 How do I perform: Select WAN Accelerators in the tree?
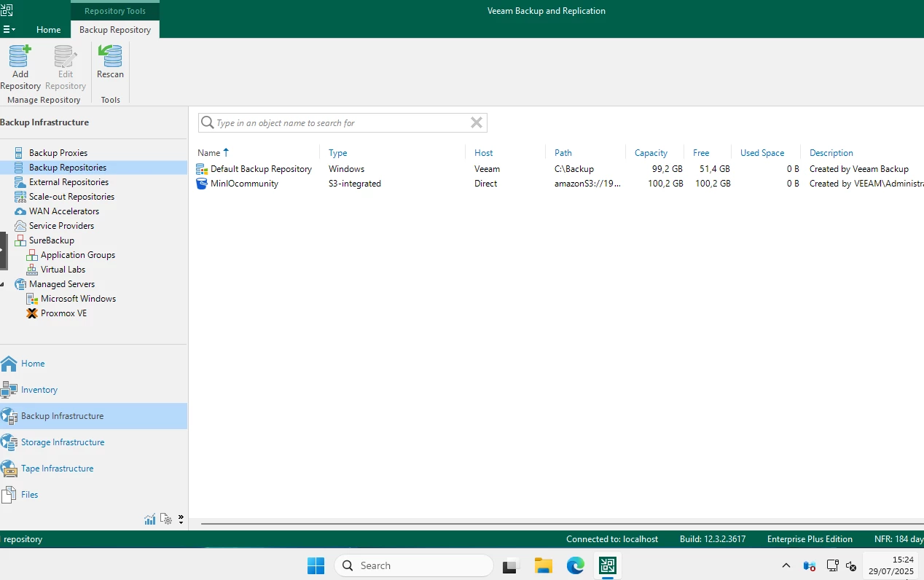64,211
